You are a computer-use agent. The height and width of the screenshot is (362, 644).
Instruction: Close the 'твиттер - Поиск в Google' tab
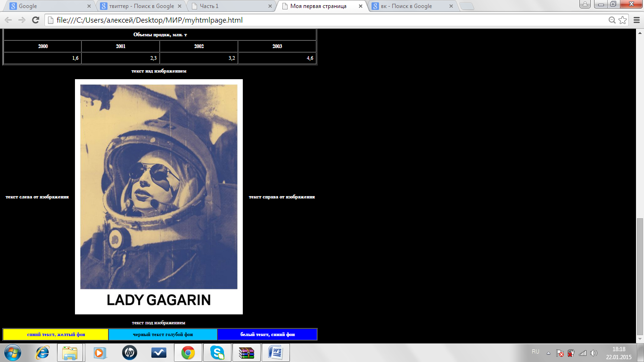coord(180,7)
